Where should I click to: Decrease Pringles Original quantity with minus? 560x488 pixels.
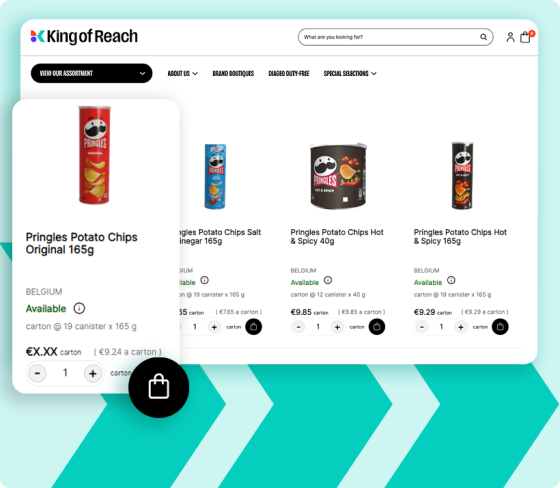pos(37,374)
